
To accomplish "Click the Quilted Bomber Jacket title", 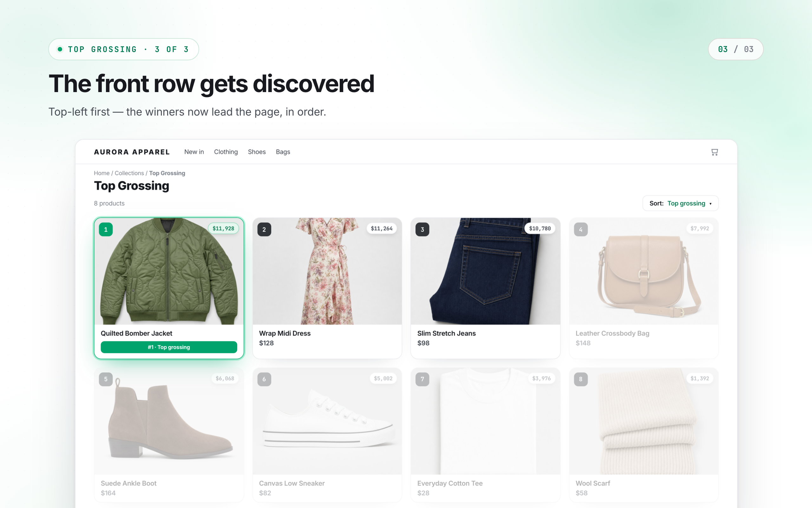I will (x=137, y=333).
